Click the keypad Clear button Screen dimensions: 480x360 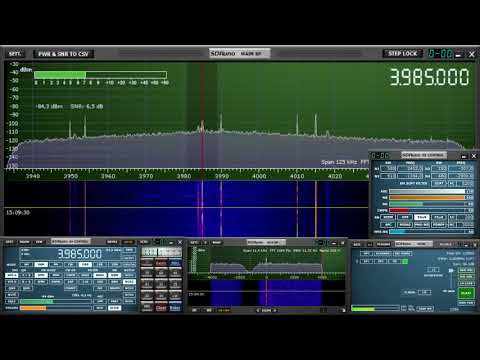pos(161,308)
